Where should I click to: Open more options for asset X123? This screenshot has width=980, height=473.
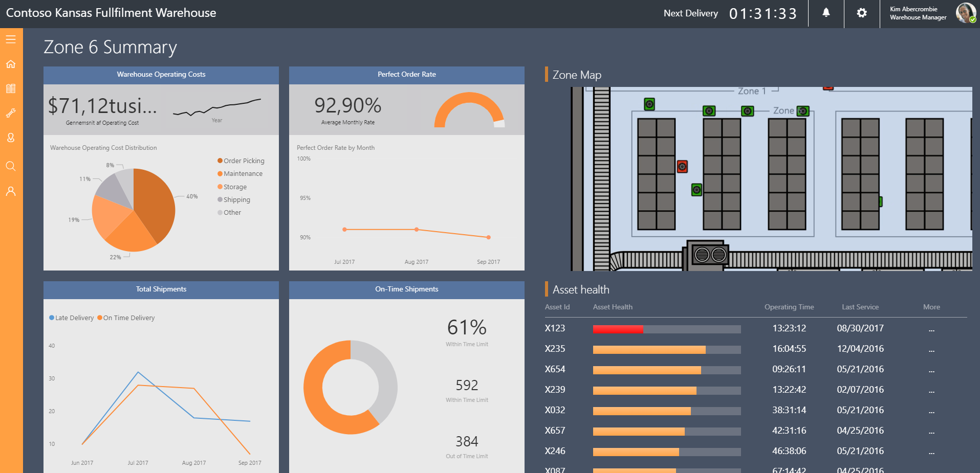[931, 329]
